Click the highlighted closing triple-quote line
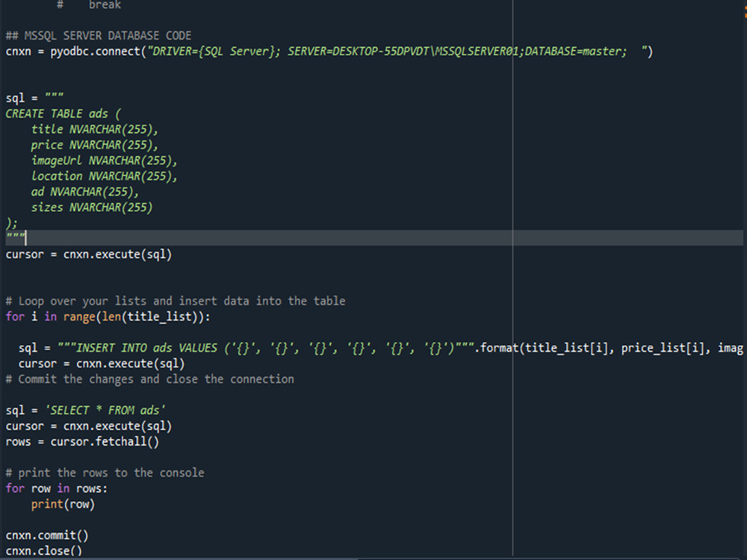The image size is (747, 560). click(373, 237)
